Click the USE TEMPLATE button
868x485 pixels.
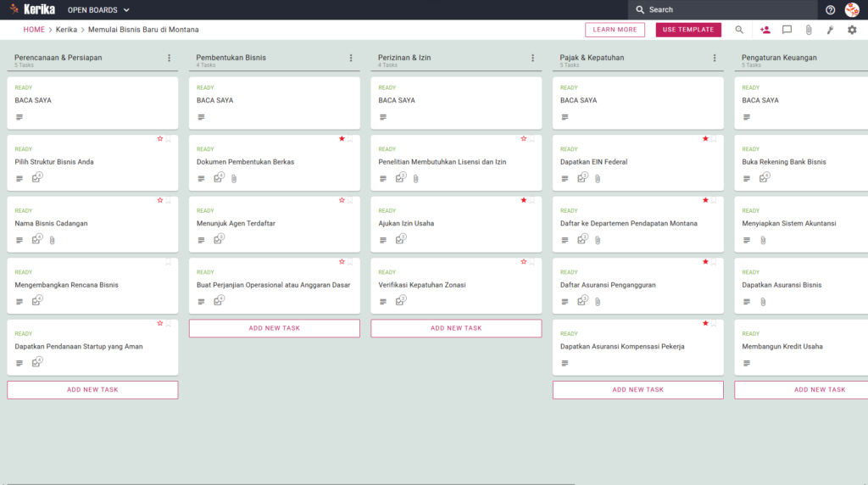[688, 30]
